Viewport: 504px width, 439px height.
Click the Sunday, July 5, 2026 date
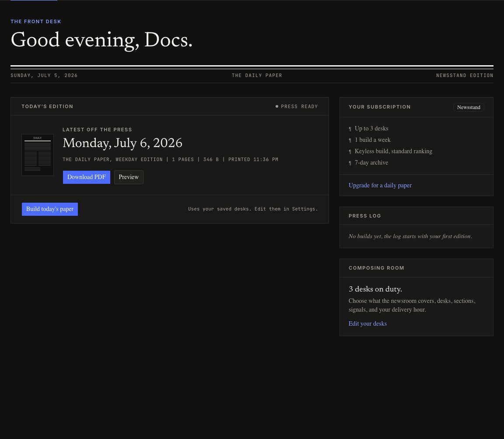tap(44, 75)
